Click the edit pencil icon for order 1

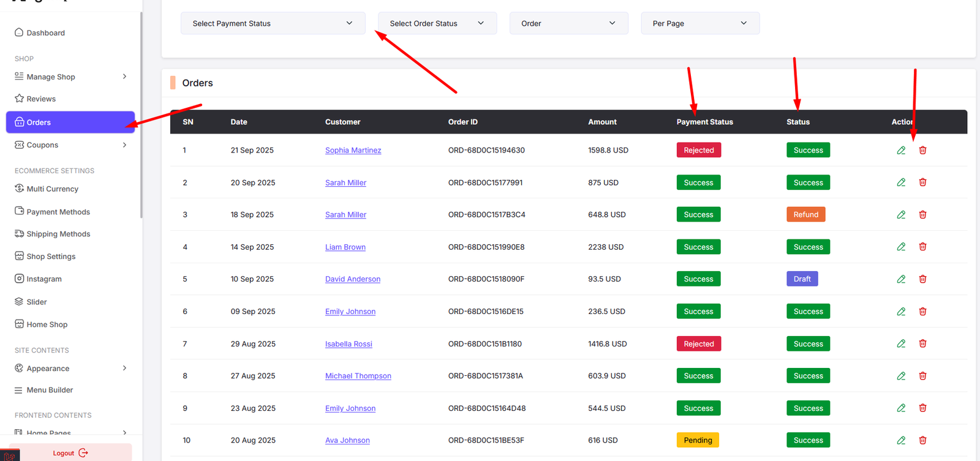coord(901,150)
